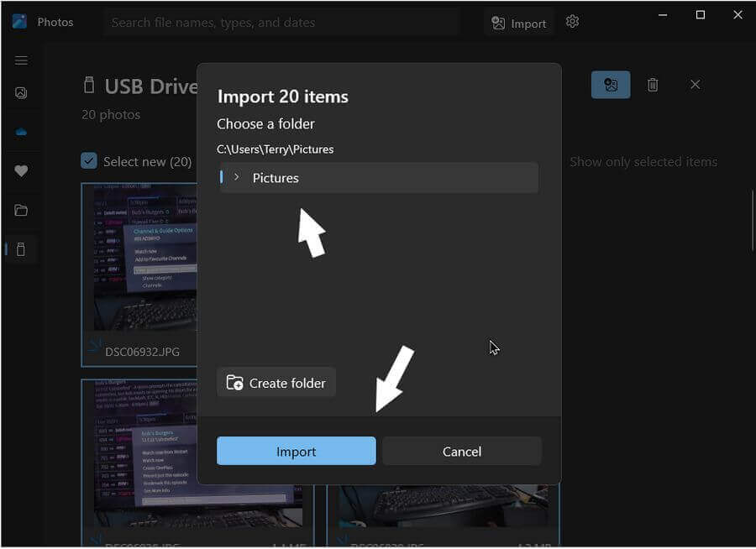
Task: Cancel the Import 20 items dialog
Action: coord(461,452)
